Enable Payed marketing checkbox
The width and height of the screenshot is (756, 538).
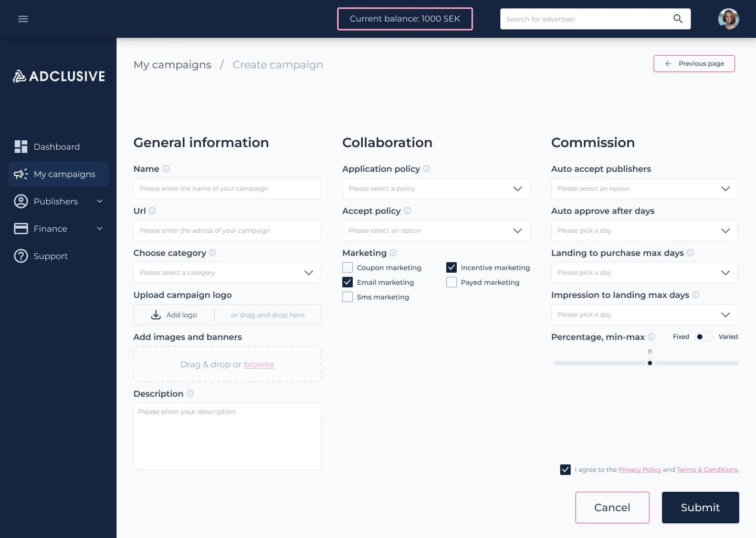click(x=451, y=282)
